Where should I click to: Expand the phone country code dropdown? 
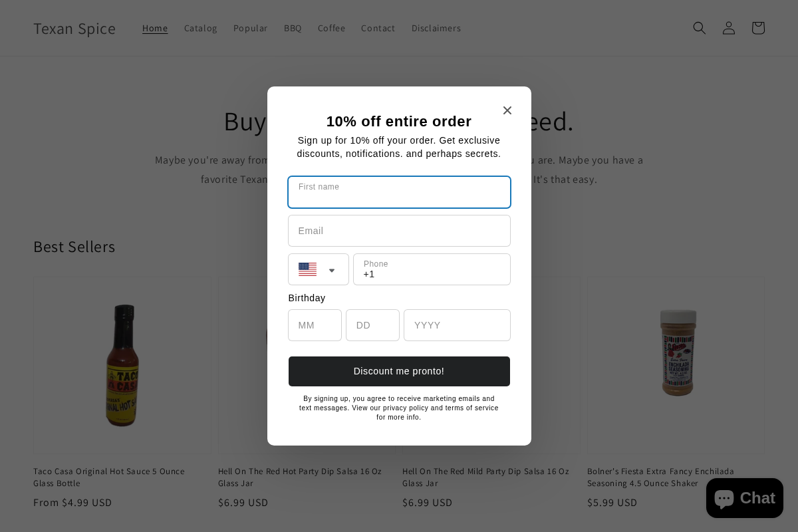(x=331, y=269)
